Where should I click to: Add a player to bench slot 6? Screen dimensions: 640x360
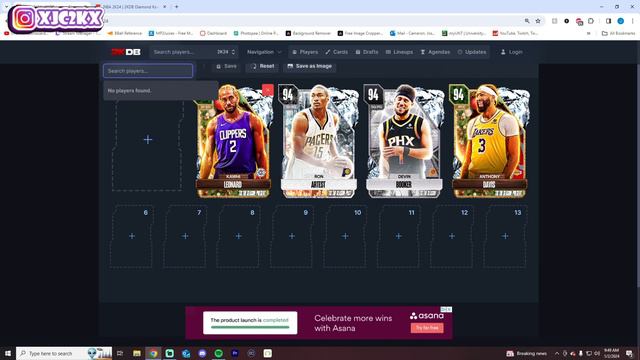click(x=132, y=236)
